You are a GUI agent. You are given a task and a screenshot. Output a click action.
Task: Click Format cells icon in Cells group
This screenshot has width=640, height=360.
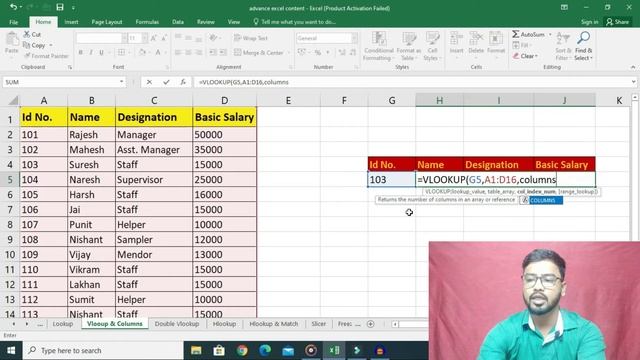pos(496,43)
